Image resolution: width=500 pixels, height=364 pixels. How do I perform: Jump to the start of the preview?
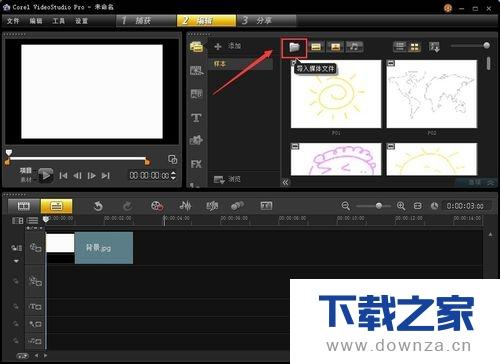point(63,176)
